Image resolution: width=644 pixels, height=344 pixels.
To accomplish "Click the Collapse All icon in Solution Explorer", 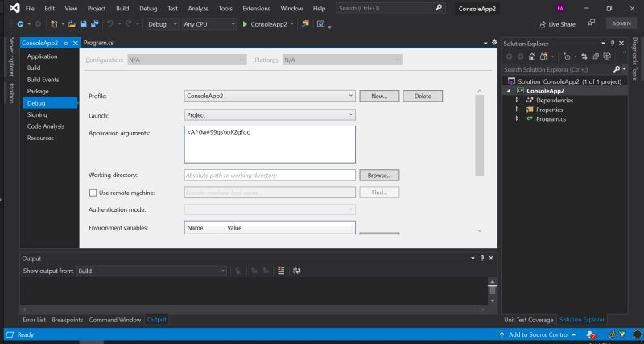I will [x=596, y=56].
